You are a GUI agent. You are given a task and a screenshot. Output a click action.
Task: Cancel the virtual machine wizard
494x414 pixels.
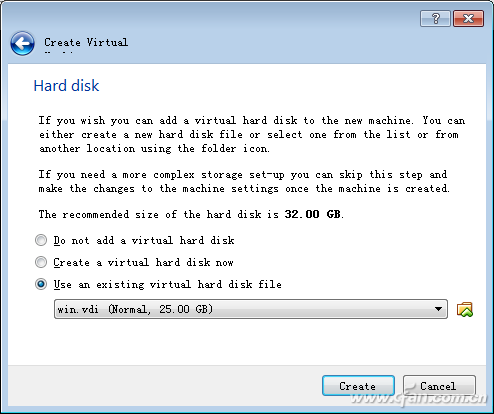coord(439,386)
